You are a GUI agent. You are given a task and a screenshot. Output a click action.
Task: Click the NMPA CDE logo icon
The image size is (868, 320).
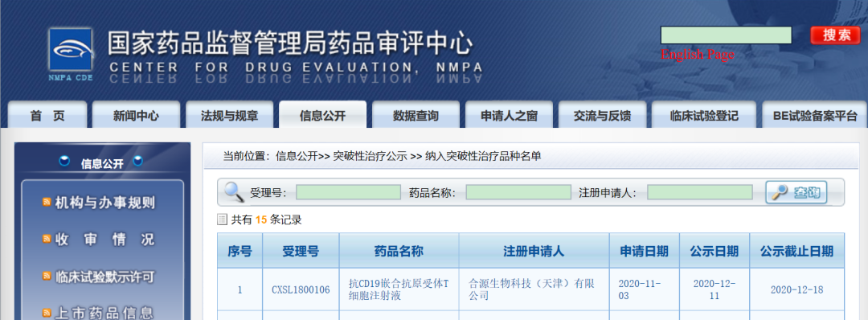click(x=70, y=54)
